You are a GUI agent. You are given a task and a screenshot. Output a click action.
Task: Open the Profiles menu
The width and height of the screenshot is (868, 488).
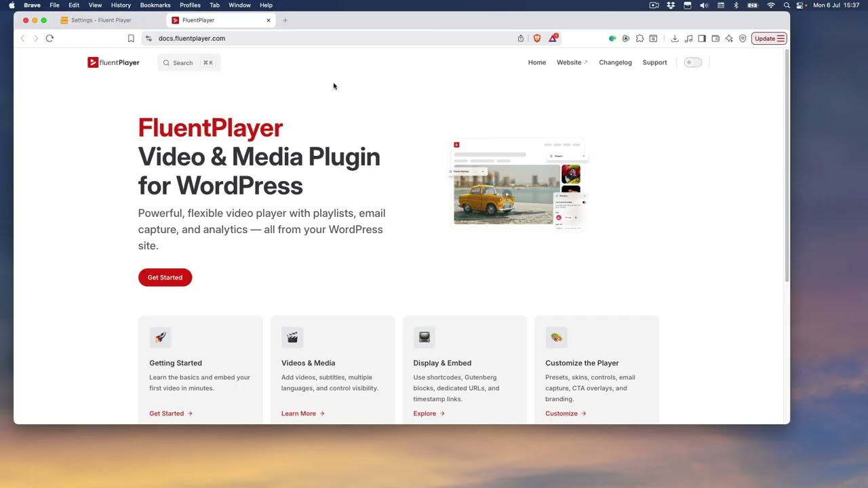pyautogui.click(x=190, y=5)
